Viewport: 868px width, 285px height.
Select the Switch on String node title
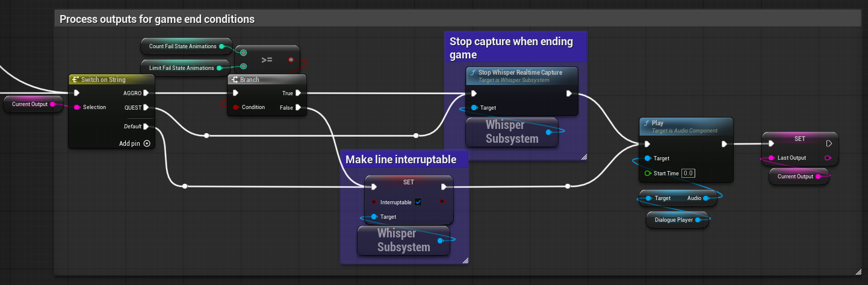pos(103,80)
